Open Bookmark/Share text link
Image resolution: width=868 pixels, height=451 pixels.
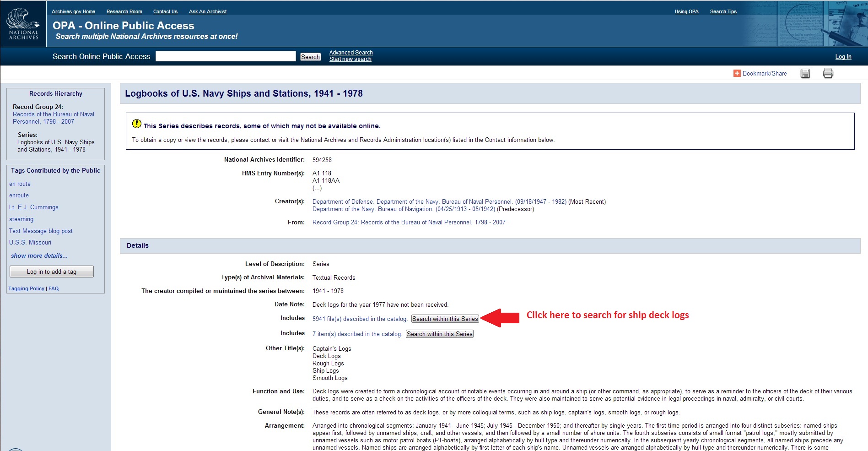pyautogui.click(x=765, y=73)
